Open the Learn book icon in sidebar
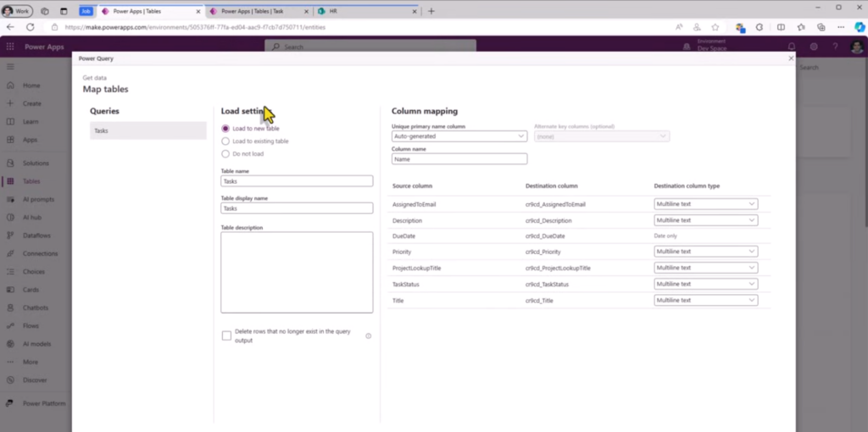This screenshot has height=432, width=868. 10,122
